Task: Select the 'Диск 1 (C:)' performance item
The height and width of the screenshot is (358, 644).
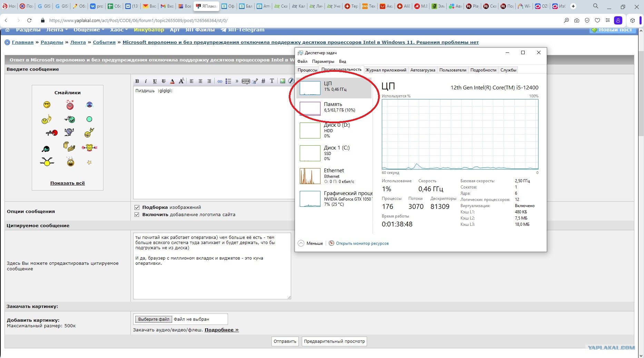Action: coord(334,153)
